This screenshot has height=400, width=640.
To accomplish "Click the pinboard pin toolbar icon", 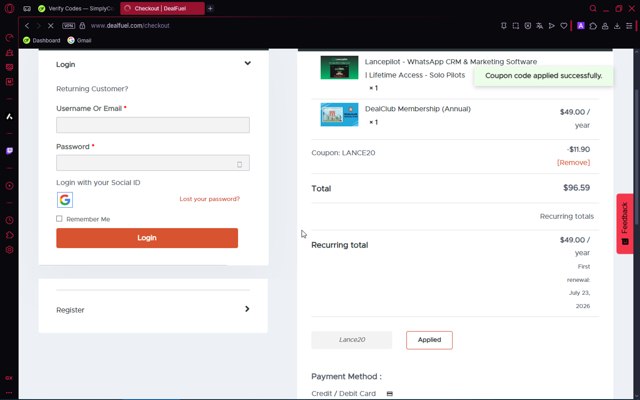I will (x=504, y=26).
